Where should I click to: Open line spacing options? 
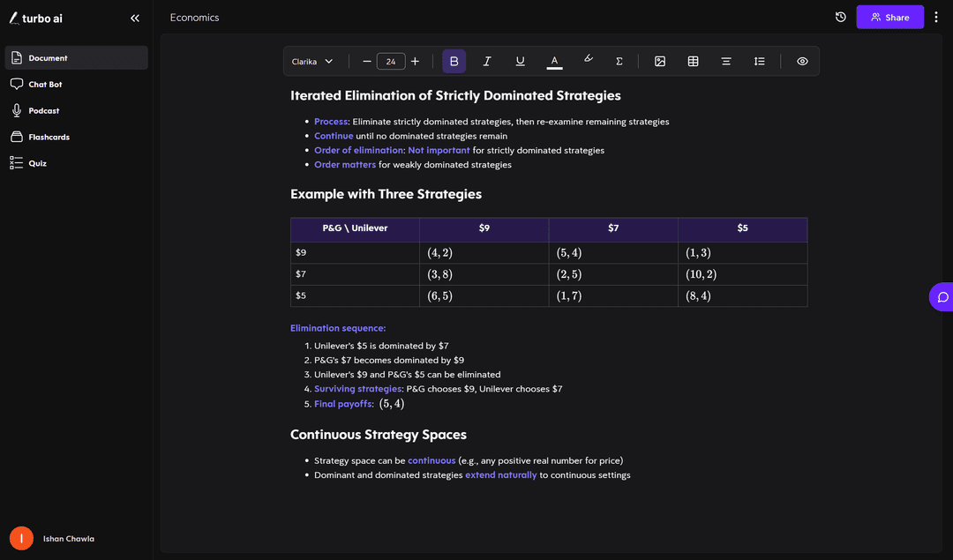[760, 62]
